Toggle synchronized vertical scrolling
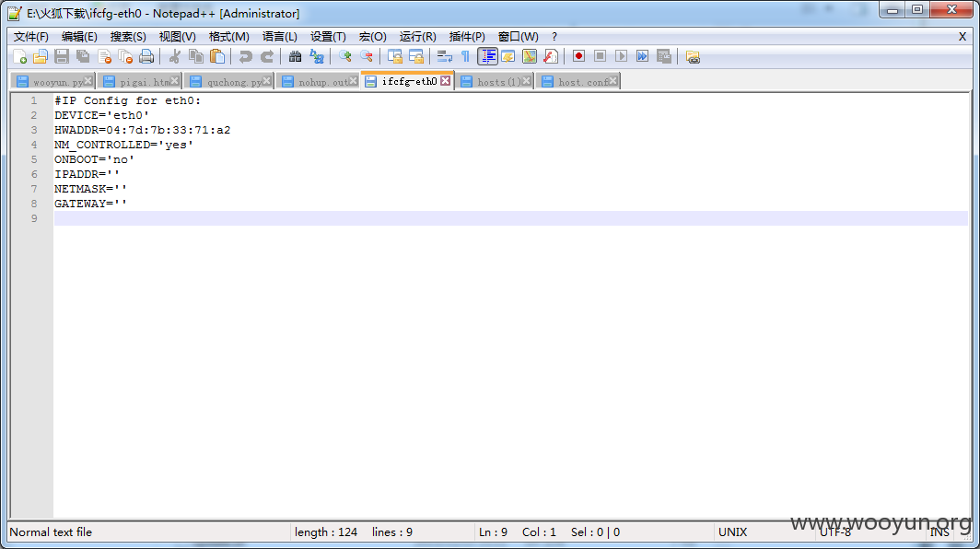The image size is (980, 549). tap(394, 57)
